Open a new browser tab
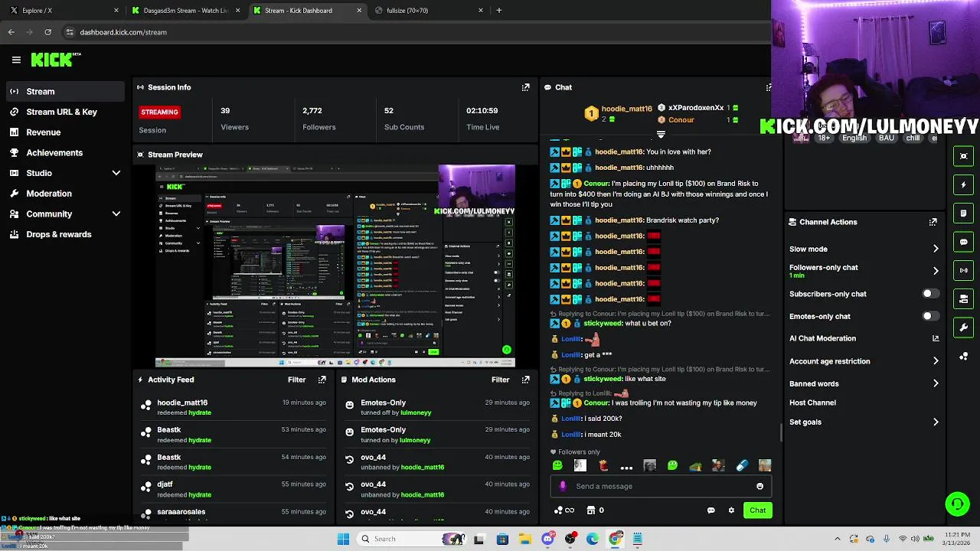Screen dimensions: 980x551 click(x=499, y=11)
